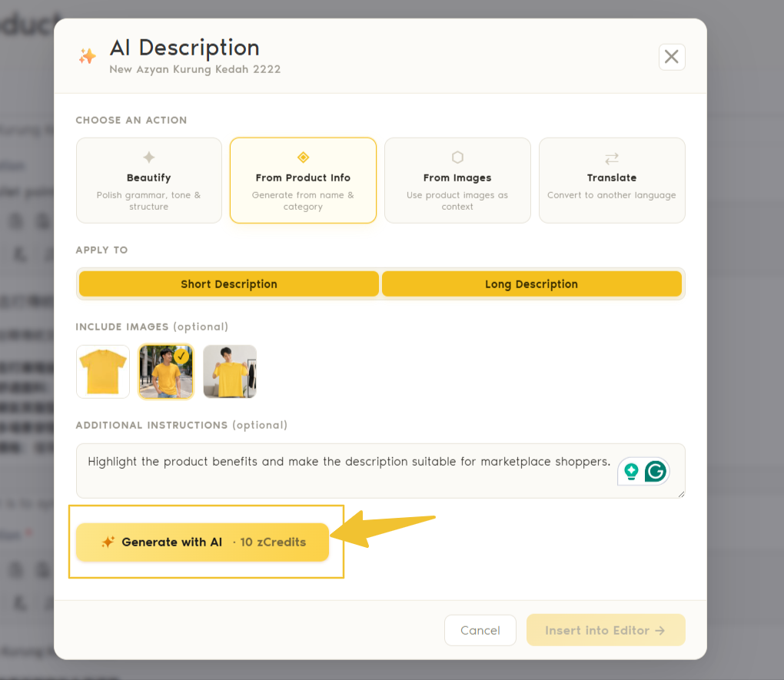Click the From Images hexagon icon
784x680 pixels.
457,157
